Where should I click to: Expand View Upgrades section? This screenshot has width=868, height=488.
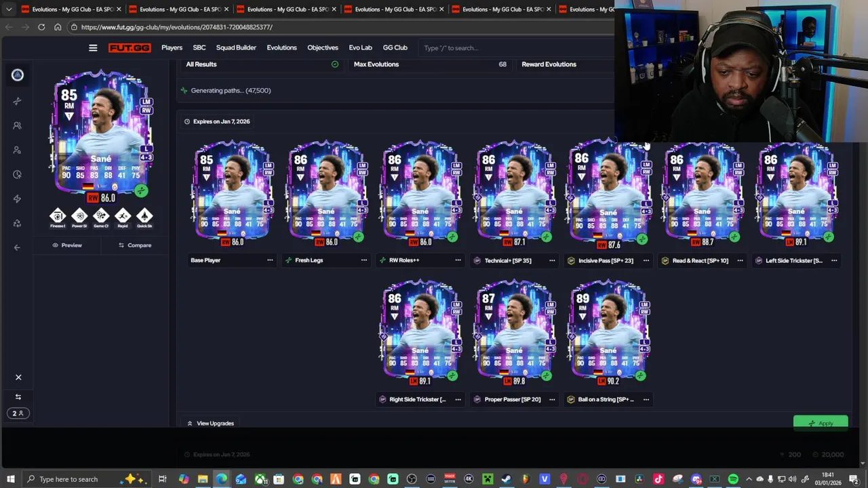[x=210, y=424]
